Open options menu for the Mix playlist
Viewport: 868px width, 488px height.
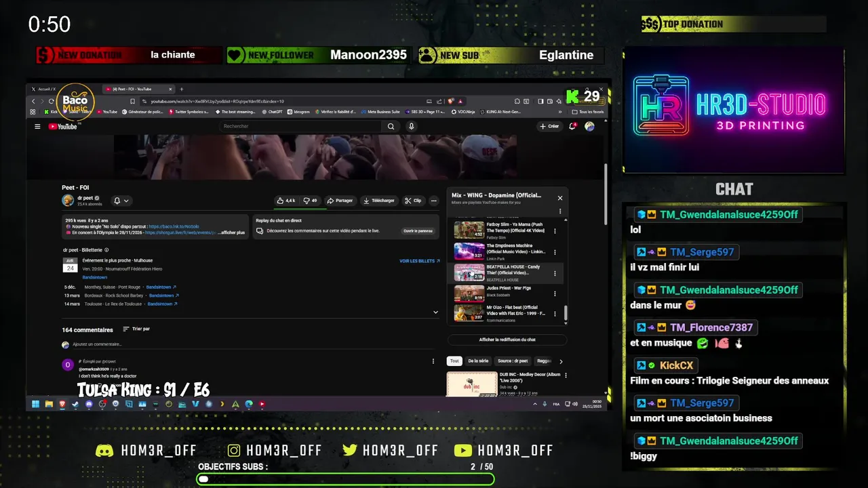(x=560, y=211)
